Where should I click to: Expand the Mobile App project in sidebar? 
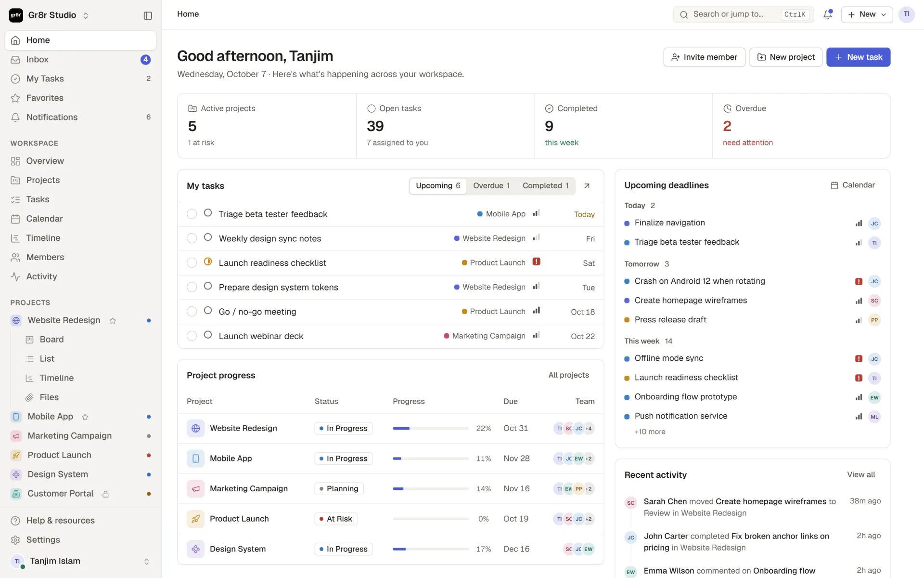point(16,417)
